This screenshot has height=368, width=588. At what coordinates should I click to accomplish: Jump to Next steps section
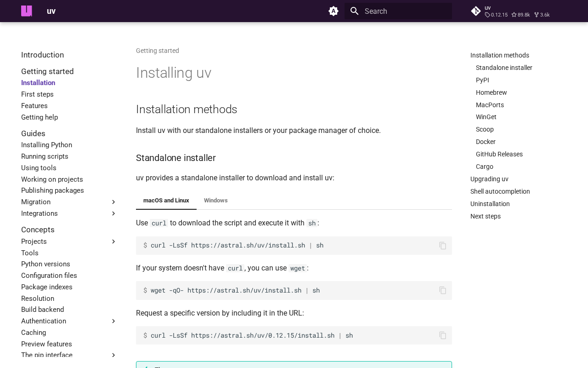[x=486, y=216]
